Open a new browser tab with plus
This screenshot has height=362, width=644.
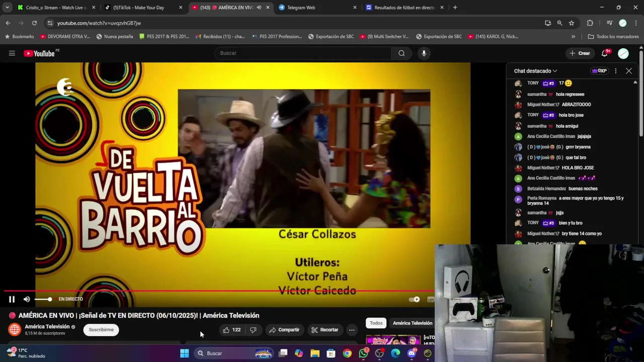click(x=455, y=8)
